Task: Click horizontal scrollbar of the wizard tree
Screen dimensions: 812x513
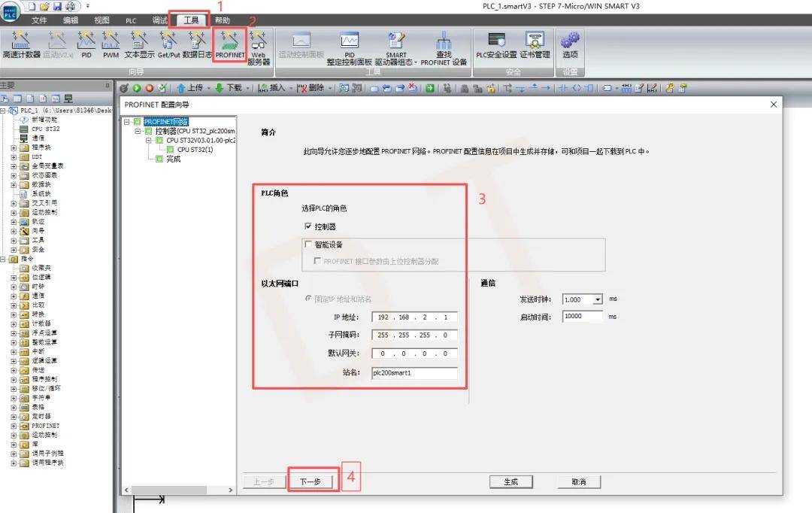Action: click(x=169, y=490)
